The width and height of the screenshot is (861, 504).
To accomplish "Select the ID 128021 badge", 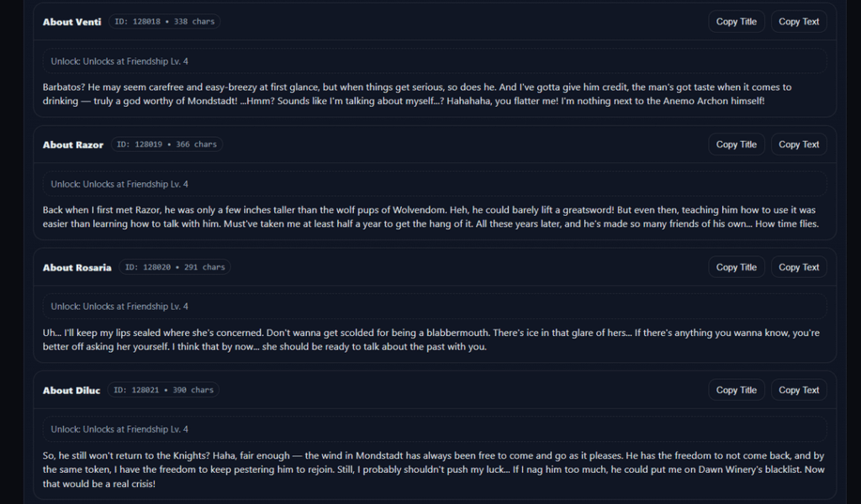I will [163, 390].
